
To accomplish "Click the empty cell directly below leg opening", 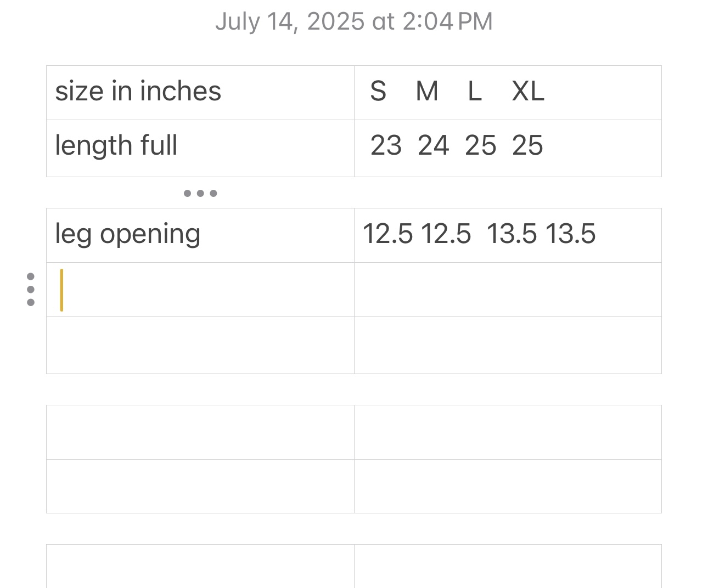I will (200, 290).
